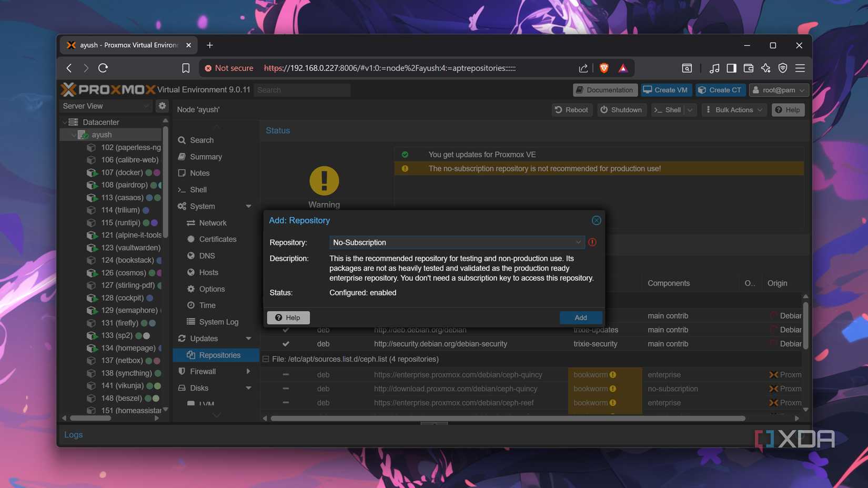Collapse the ayush node in tree

click(74, 135)
